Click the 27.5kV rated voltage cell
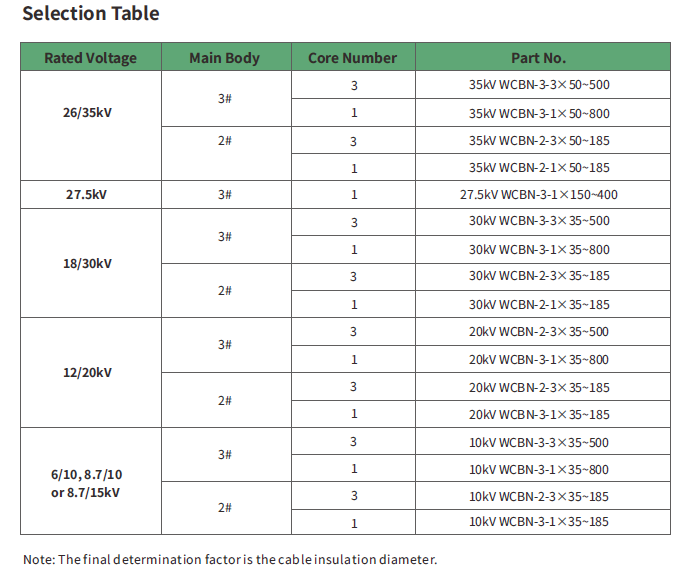The height and width of the screenshot is (572, 680). click(x=86, y=195)
